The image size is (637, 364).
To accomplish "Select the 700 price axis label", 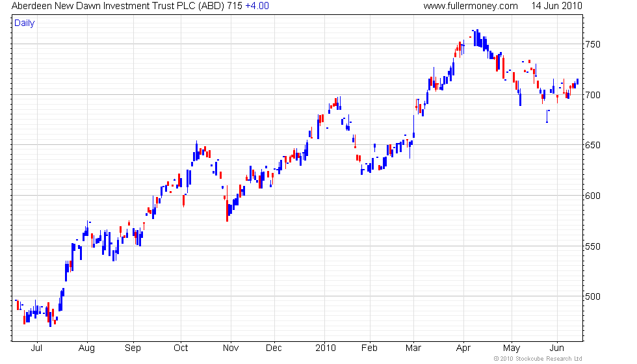I will 592,95.
